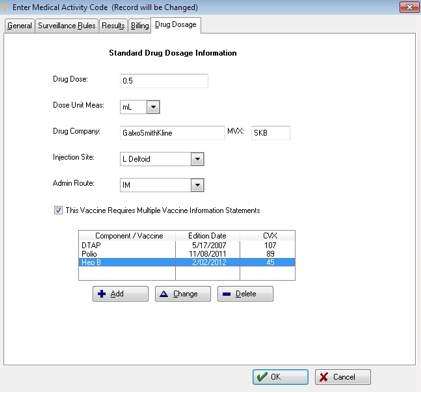Click the minus Delete icon

click(227, 294)
